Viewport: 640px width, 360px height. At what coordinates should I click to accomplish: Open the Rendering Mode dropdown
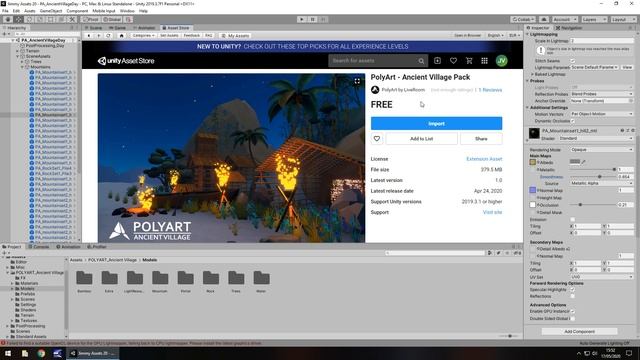point(602,150)
